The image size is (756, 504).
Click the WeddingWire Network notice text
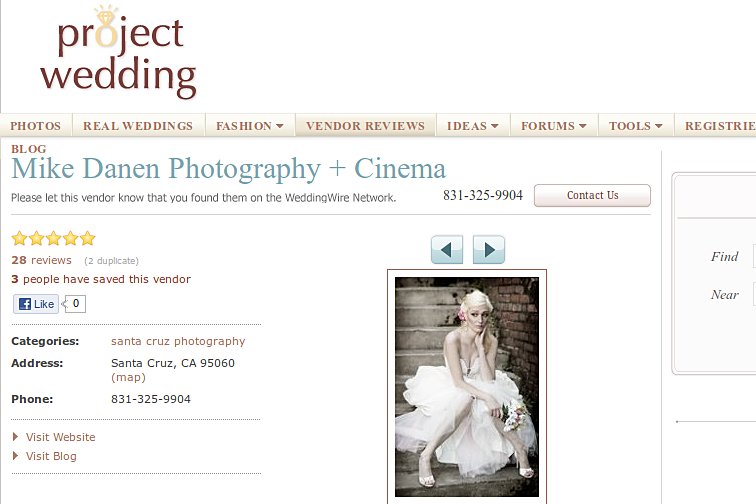pos(203,198)
